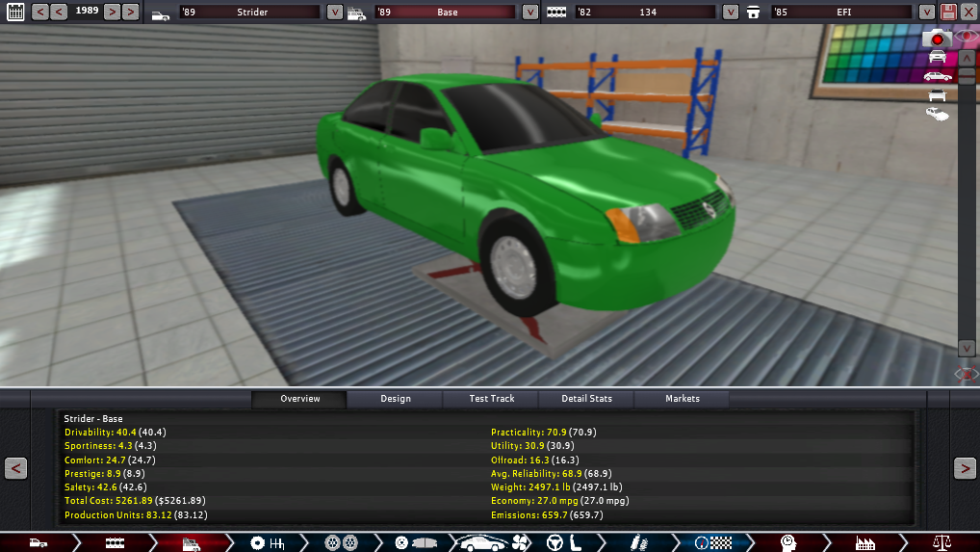Select the camera screenshot icon
This screenshot has width=980, height=552.
pos(937,39)
